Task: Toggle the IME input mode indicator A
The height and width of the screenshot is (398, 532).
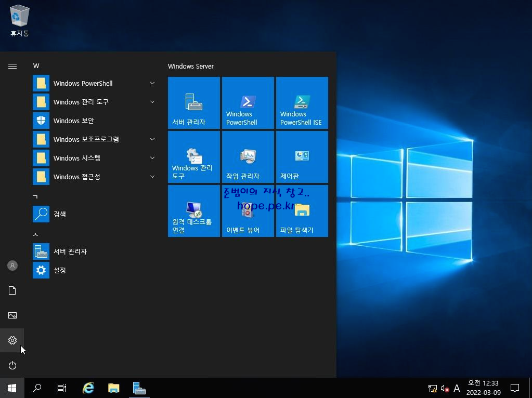Action: [x=457, y=389]
